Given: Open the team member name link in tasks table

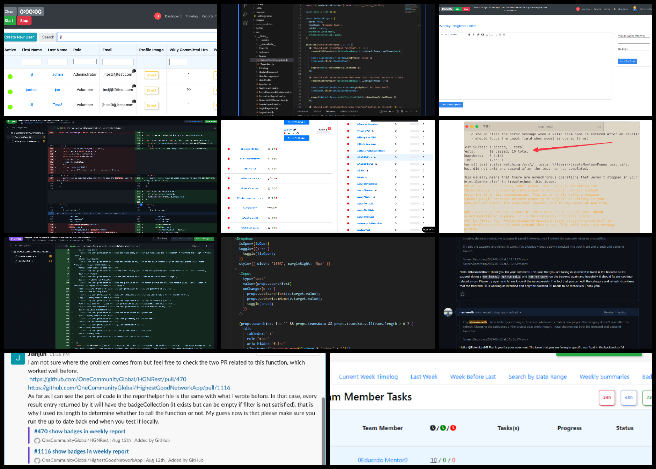Looking at the screenshot, I should click(x=382, y=460).
